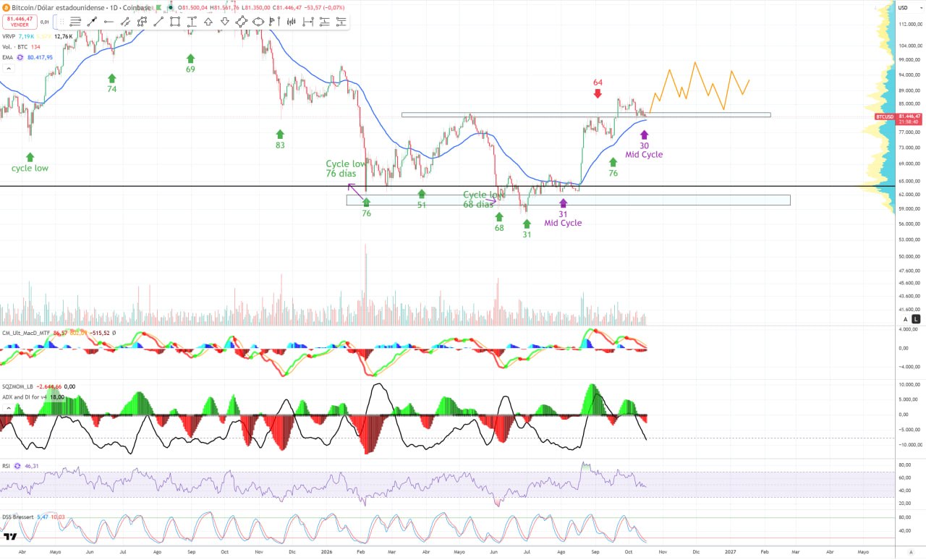
Task: Select the SQZMOM_LB indicator label
Action: coord(19,387)
